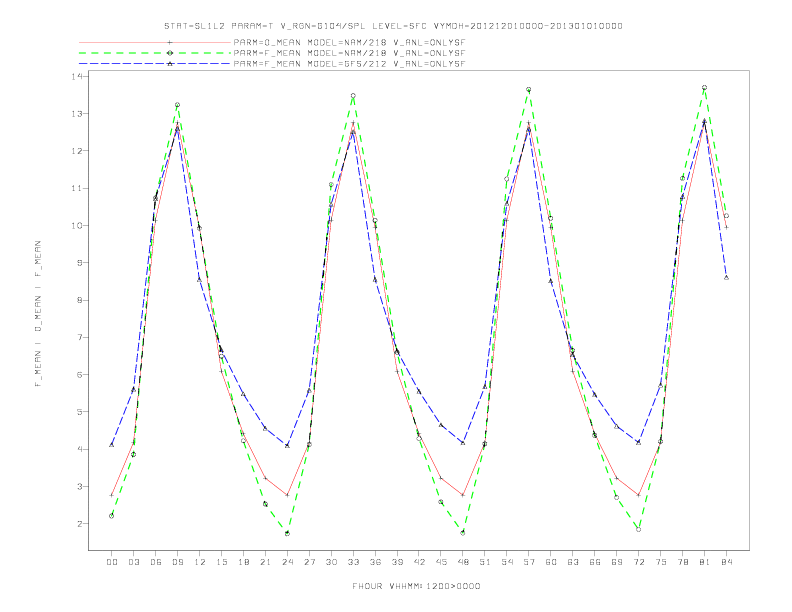This screenshot has width=792, height=612.
Task: Click the y-axis tick label 6
Action: tap(80, 375)
